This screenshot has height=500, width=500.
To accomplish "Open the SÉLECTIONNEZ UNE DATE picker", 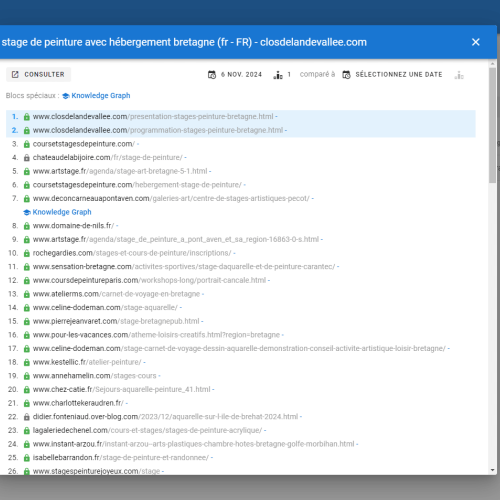I will [392, 74].
